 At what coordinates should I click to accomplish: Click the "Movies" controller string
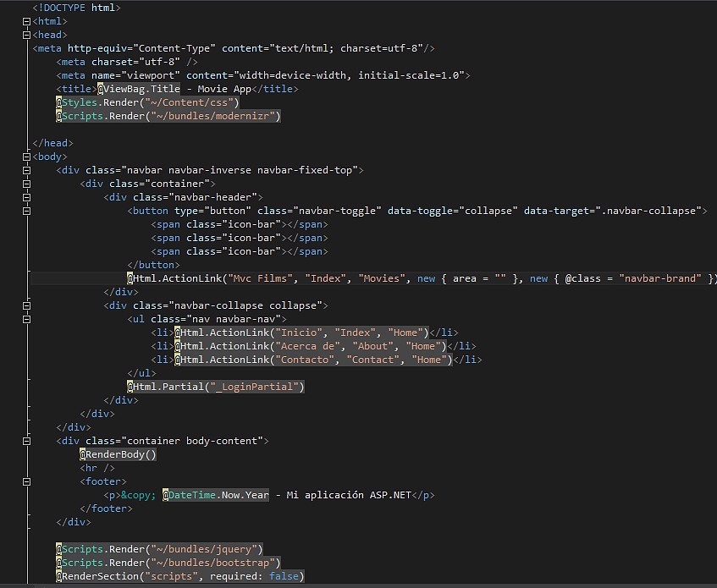pyautogui.click(x=382, y=278)
